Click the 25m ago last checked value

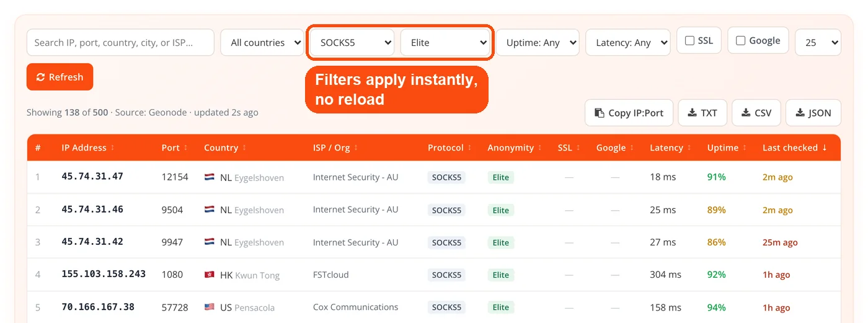point(780,242)
